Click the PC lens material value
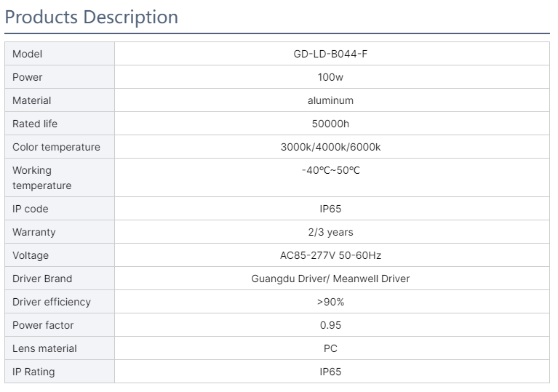Image resolution: width=558 pixels, height=392 pixels. 330,348
